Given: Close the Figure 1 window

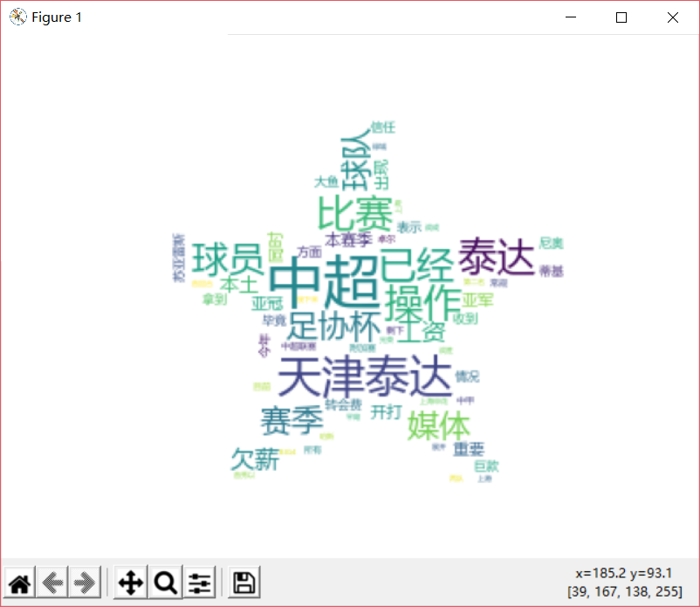Looking at the screenshot, I should (x=673, y=17).
